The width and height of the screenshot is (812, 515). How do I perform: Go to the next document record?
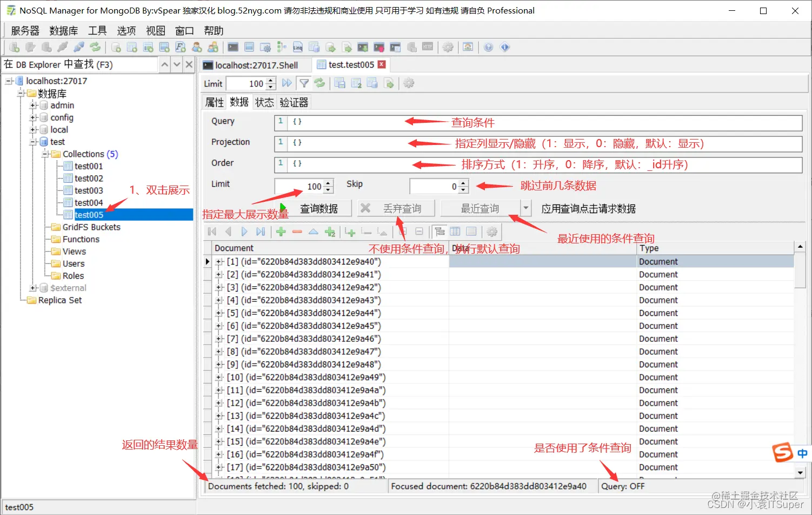pos(244,232)
